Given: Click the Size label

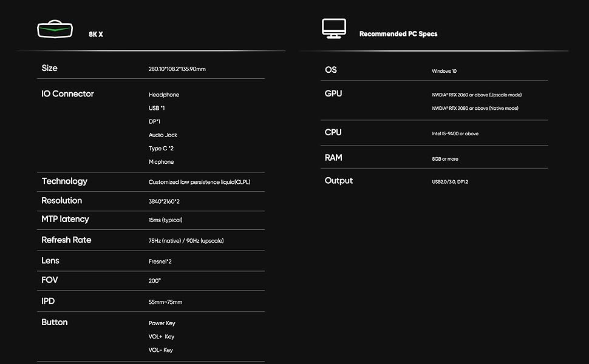Looking at the screenshot, I should pyautogui.click(x=49, y=68).
